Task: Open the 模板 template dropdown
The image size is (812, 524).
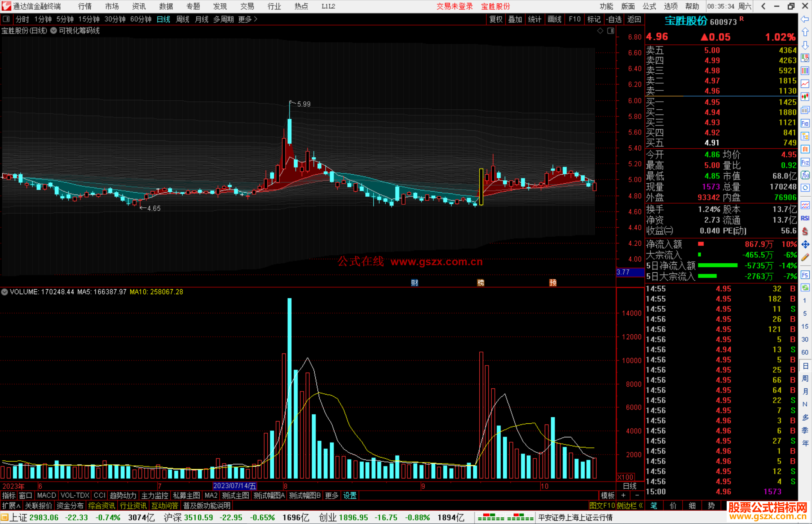Action: click(x=607, y=495)
